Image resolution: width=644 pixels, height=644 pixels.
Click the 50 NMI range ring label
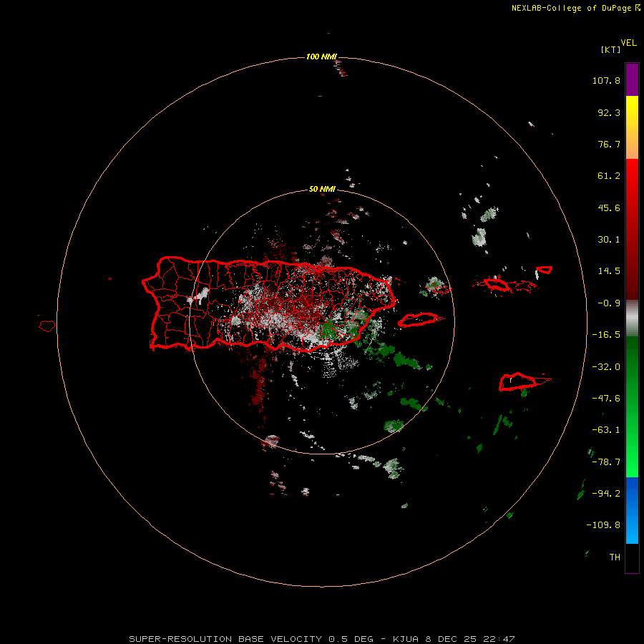(x=322, y=190)
